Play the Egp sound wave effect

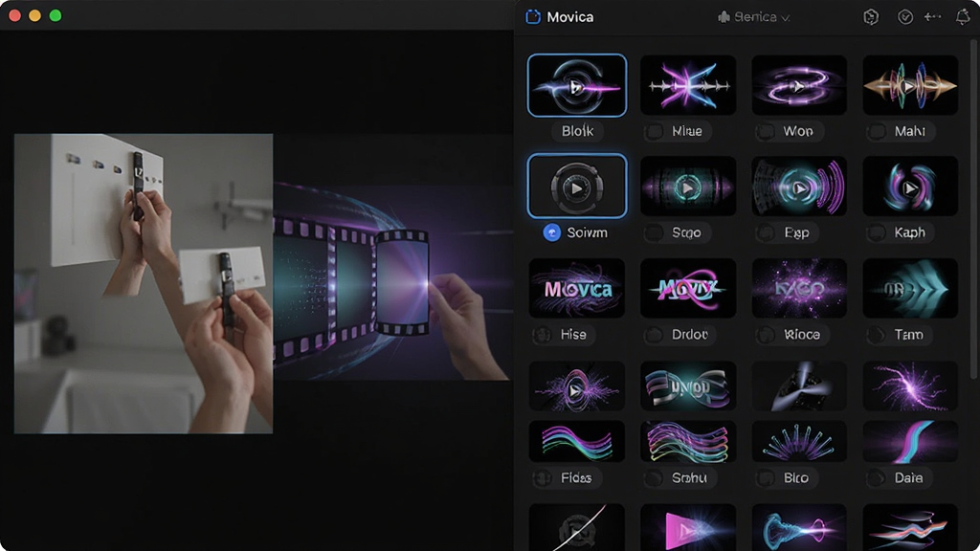[798, 187]
